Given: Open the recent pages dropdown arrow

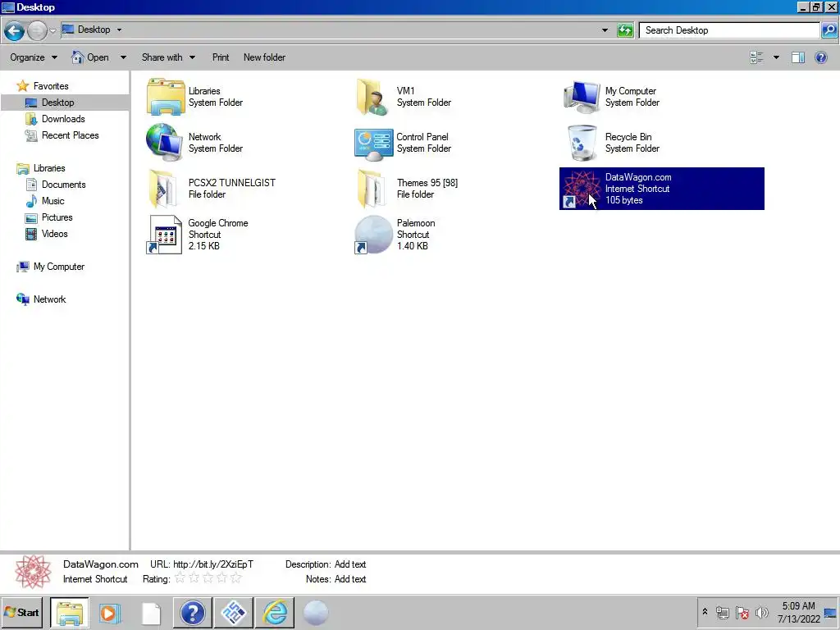Looking at the screenshot, I should click(x=53, y=31).
